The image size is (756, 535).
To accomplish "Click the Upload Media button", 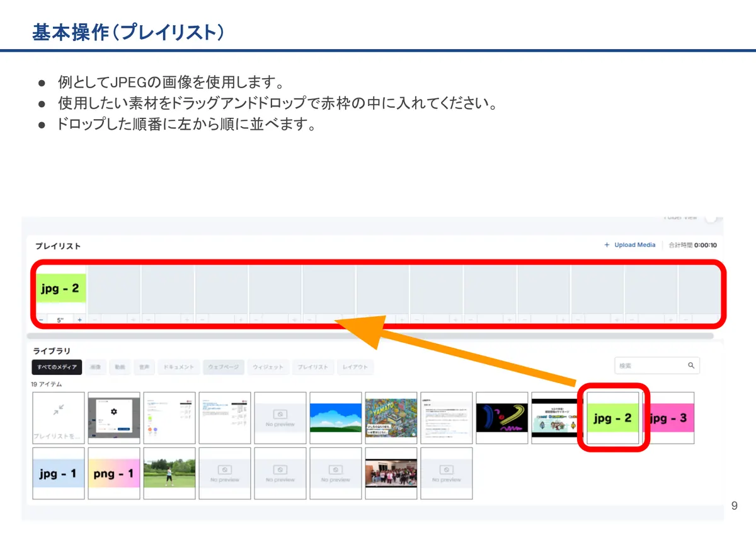I will pyautogui.click(x=629, y=245).
